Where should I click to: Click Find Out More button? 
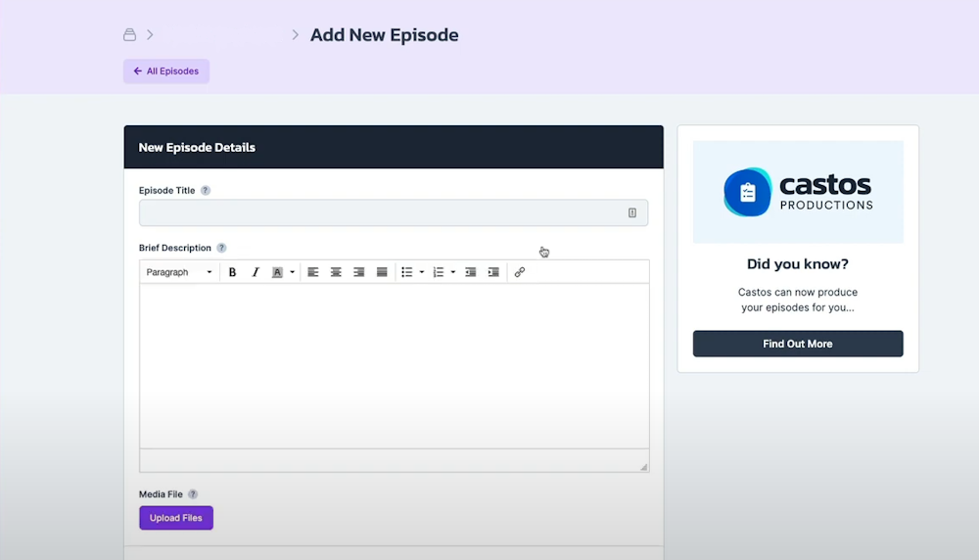798,344
